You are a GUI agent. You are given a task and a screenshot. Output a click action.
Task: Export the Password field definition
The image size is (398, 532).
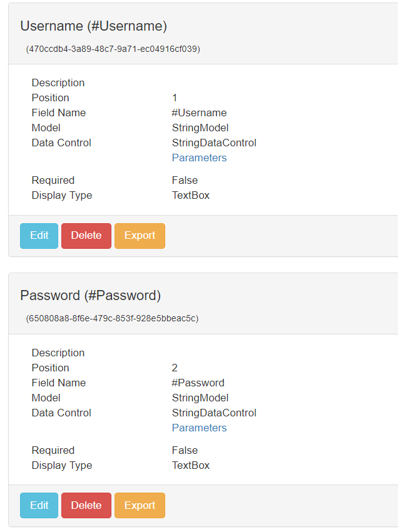click(x=140, y=506)
